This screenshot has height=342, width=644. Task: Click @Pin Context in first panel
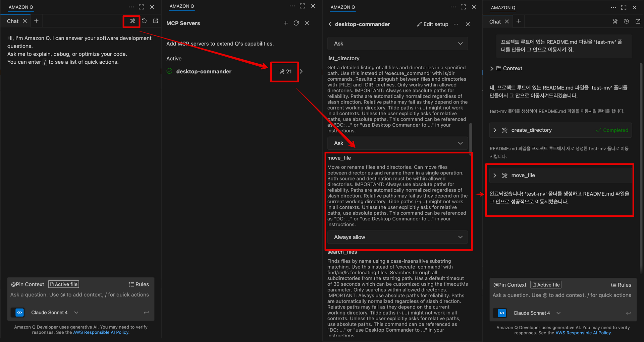click(28, 284)
